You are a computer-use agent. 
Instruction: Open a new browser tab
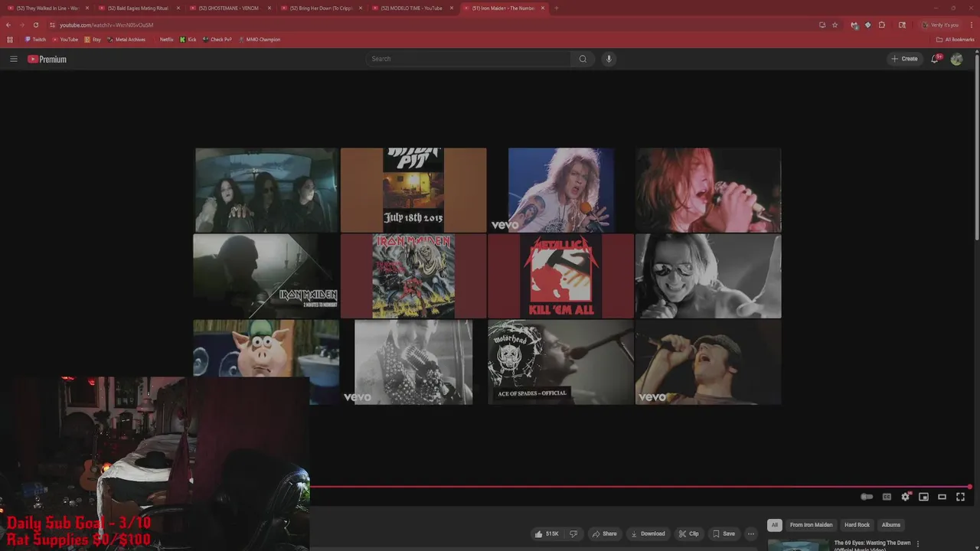557,8
